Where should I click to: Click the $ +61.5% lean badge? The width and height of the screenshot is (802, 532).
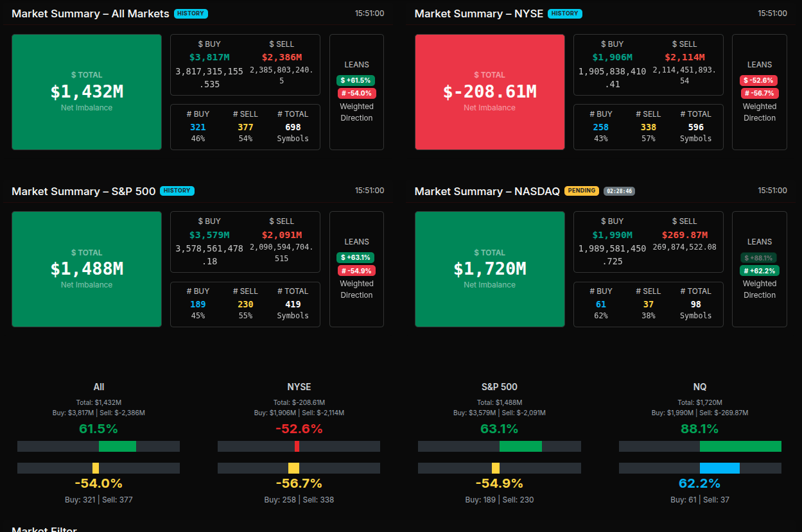click(x=356, y=80)
